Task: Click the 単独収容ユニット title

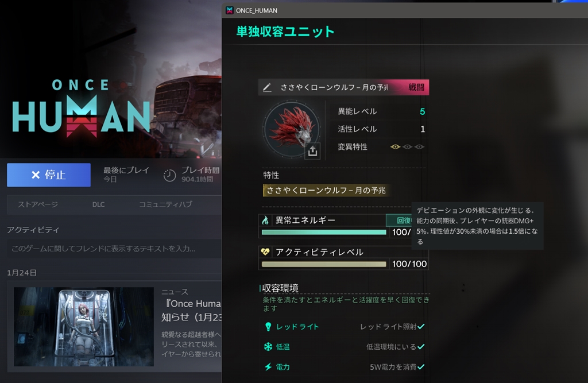Action: [x=285, y=32]
